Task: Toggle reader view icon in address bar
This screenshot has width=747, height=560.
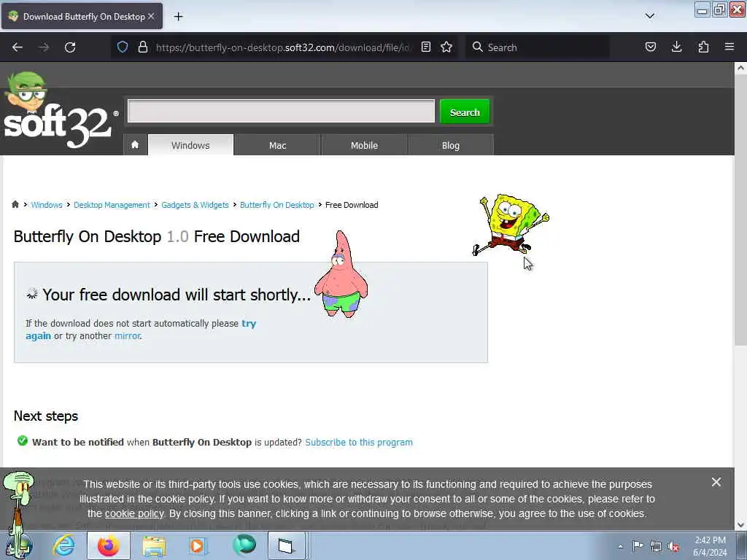Action: (426, 47)
